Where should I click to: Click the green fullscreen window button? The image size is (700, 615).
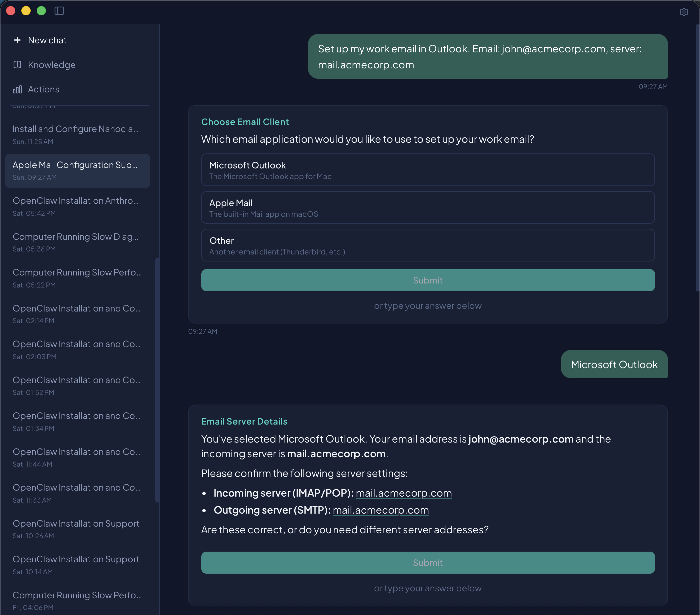coord(41,11)
